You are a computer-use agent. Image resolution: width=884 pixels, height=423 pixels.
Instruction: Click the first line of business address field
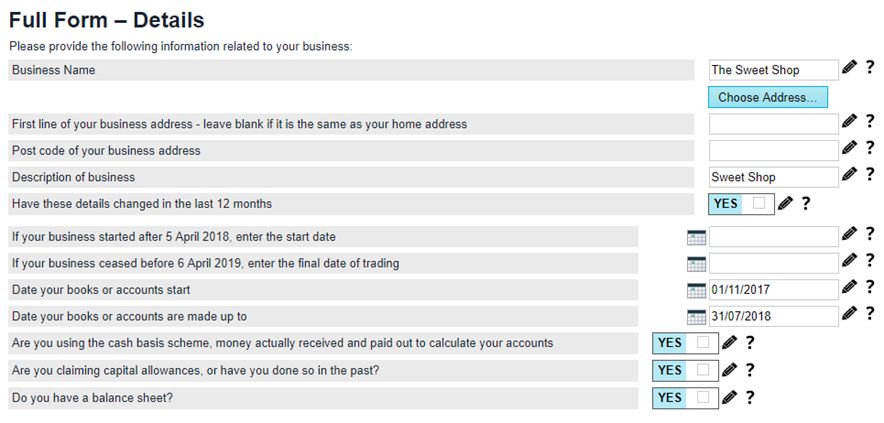[773, 124]
